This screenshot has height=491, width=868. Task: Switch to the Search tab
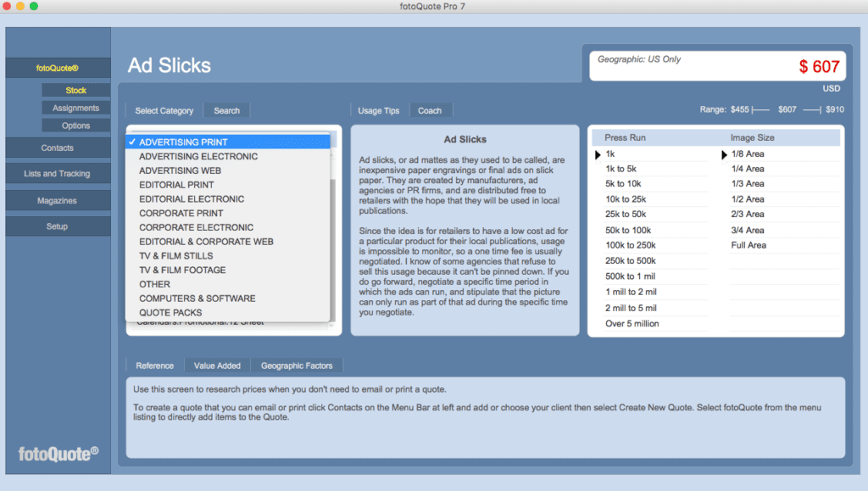227,111
